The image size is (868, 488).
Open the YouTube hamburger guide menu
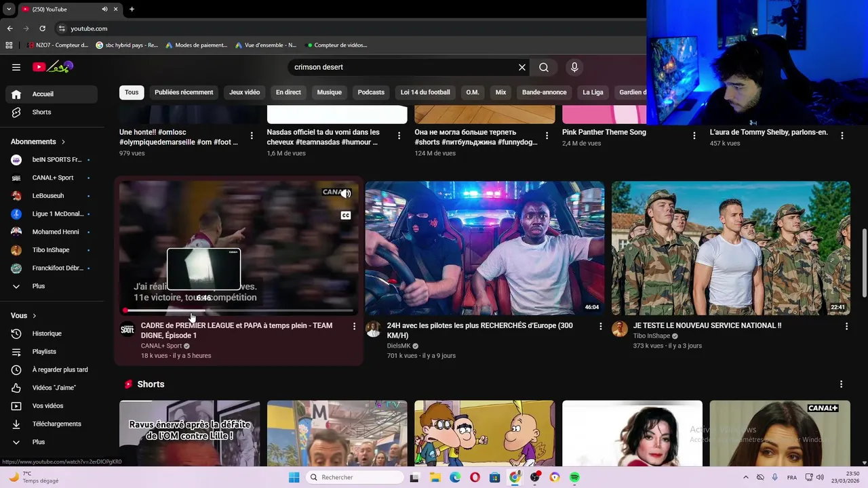pyautogui.click(x=16, y=67)
